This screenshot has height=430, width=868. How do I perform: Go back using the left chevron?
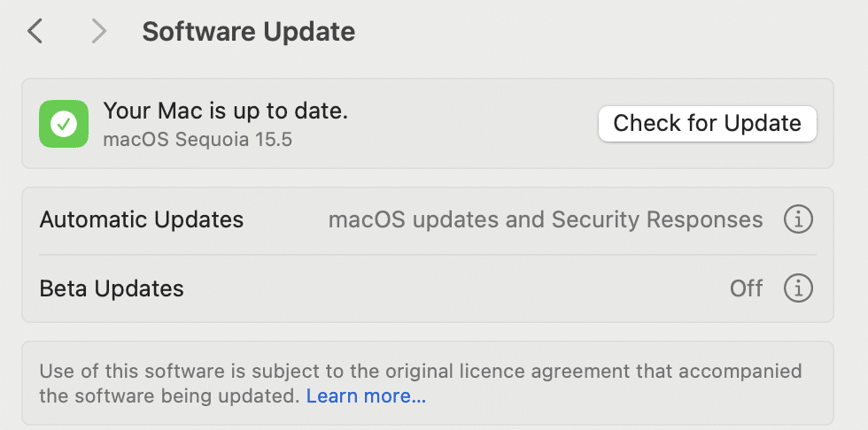tap(35, 31)
